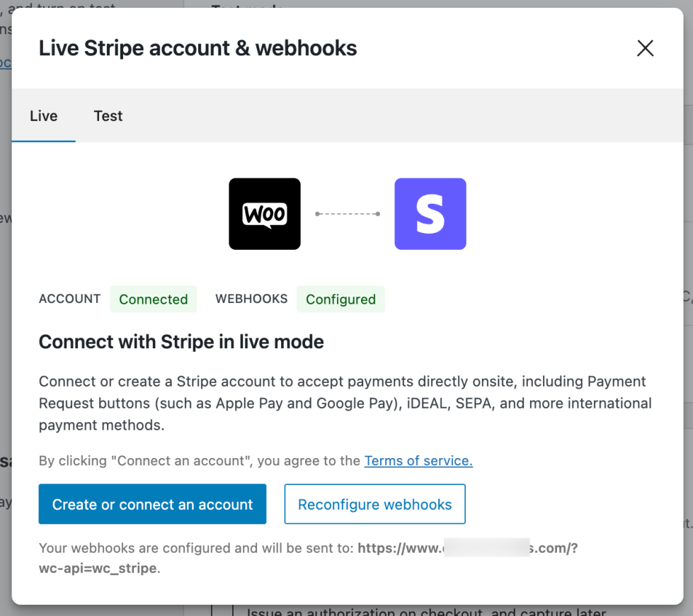The width and height of the screenshot is (693, 616).
Task: Click the bold webhook URL text
Action: (467, 548)
